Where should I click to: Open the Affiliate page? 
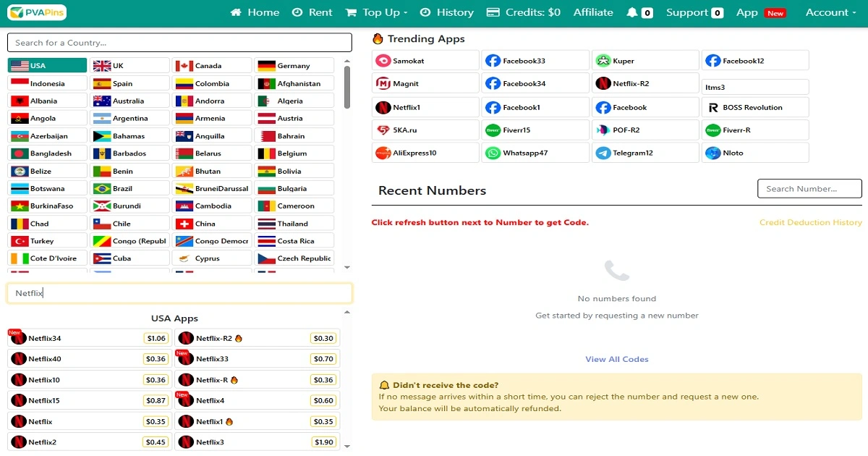(593, 12)
